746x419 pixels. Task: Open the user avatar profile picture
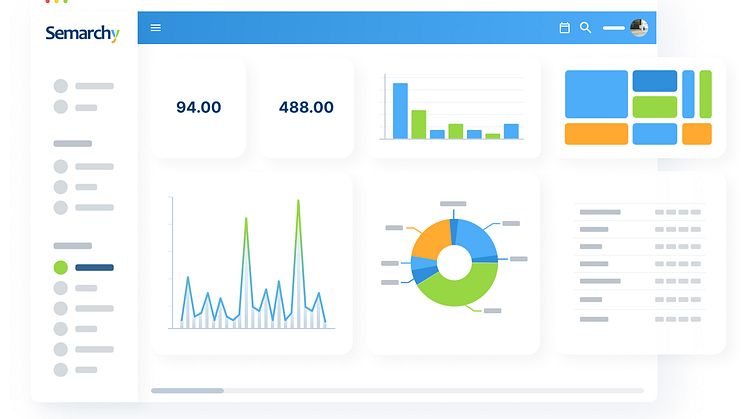(639, 28)
